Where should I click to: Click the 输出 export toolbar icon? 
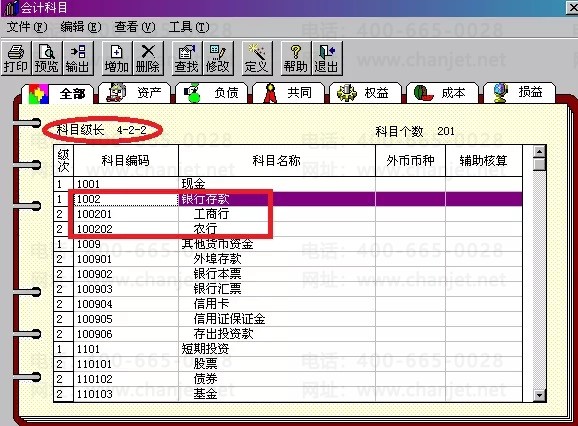point(77,58)
